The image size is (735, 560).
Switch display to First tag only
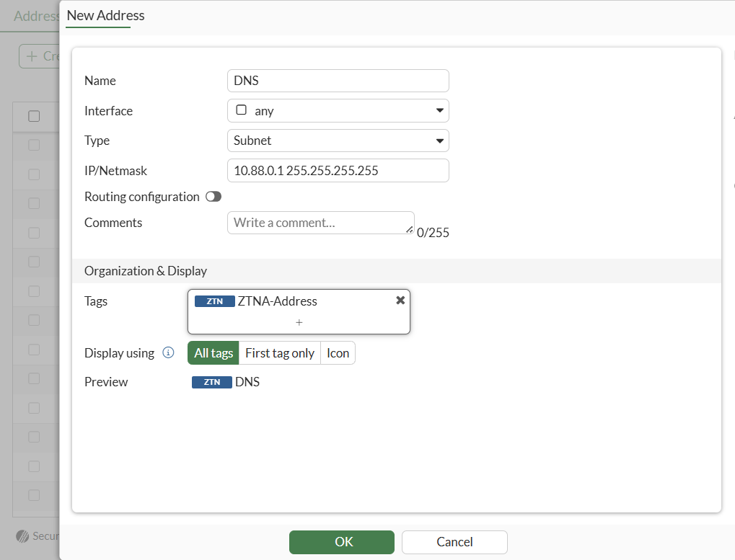pyautogui.click(x=280, y=353)
